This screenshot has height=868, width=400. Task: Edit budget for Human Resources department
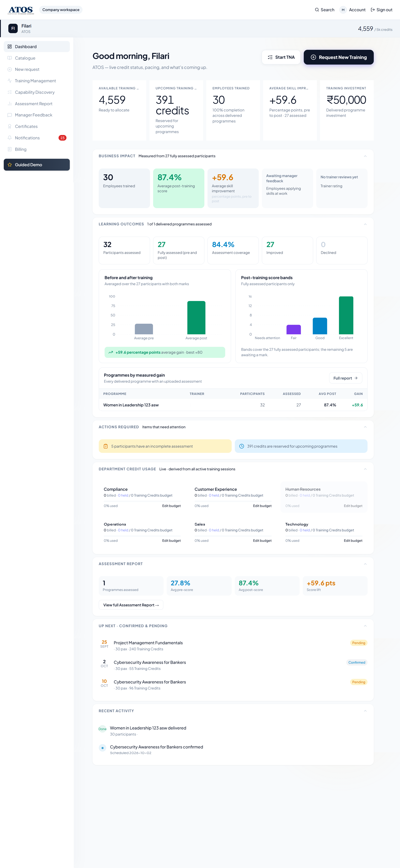tap(353, 506)
